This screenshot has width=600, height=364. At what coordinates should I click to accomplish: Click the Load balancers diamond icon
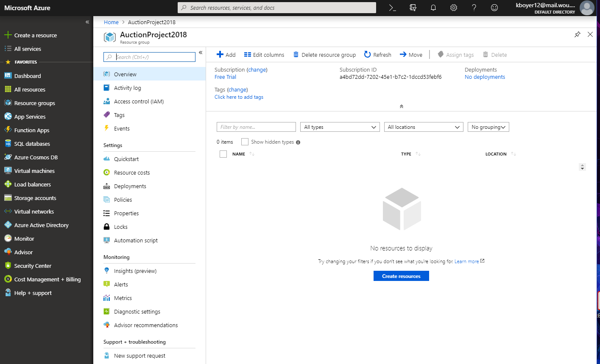click(8, 184)
